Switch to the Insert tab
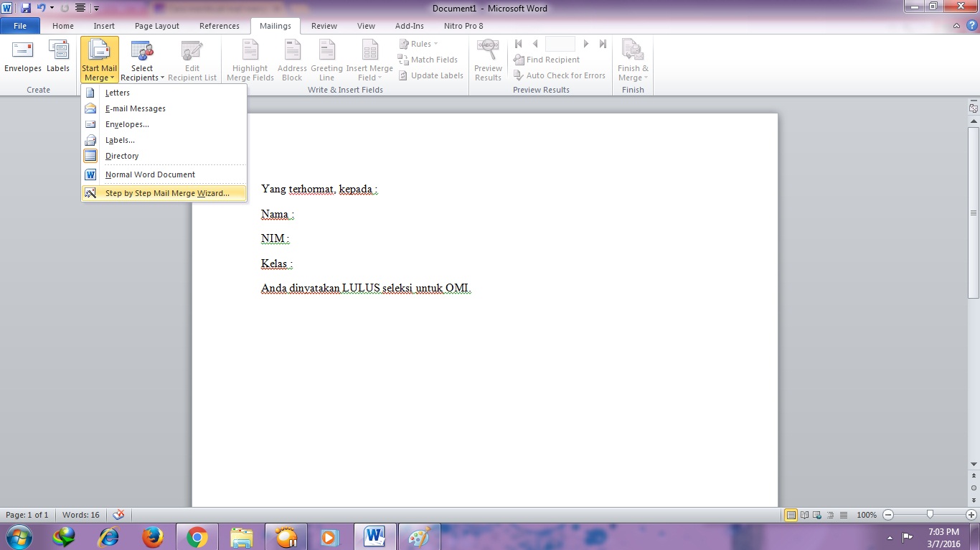 pos(104,26)
